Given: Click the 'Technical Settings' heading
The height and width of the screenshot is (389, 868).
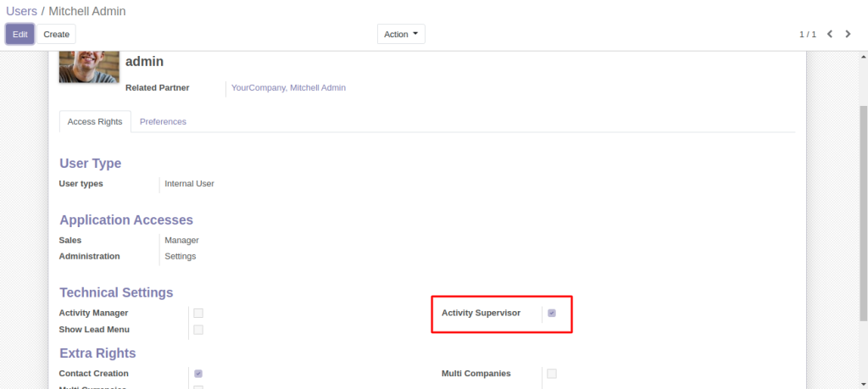Looking at the screenshot, I should tap(116, 292).
